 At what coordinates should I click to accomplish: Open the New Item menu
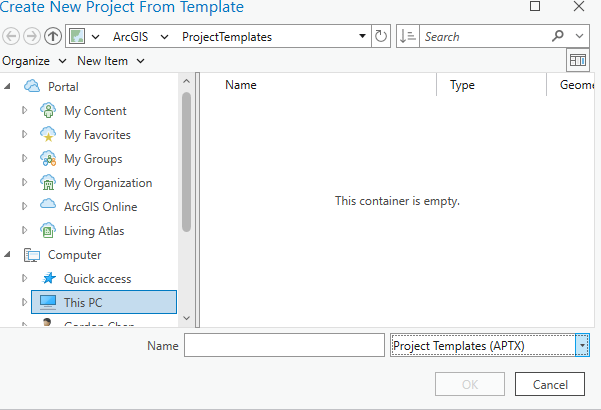tap(110, 61)
